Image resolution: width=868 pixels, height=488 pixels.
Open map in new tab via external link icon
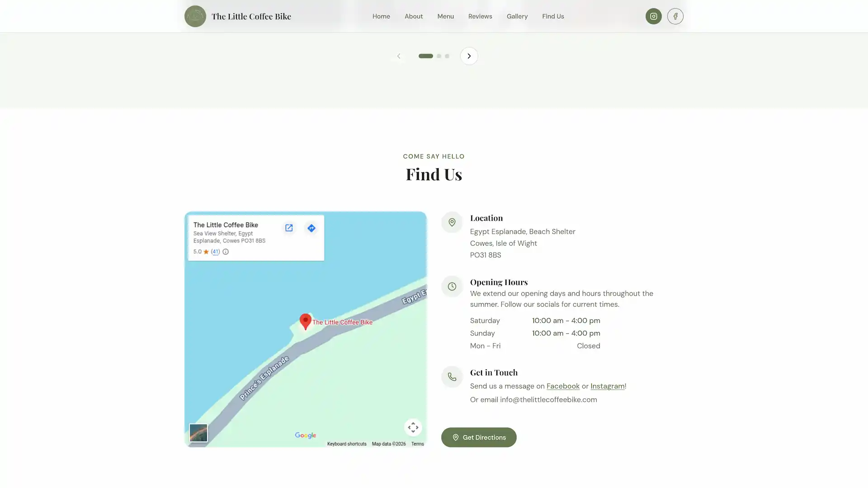(288, 228)
